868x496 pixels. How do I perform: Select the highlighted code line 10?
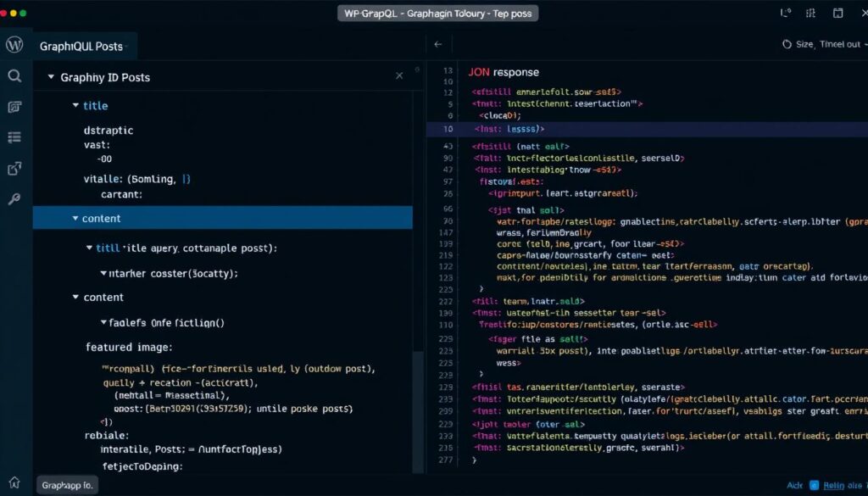(647, 129)
